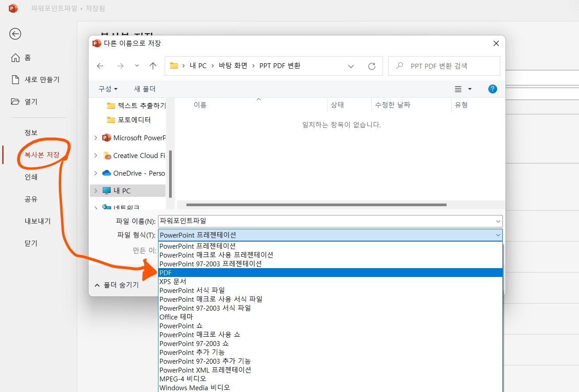Sort by 이름 column header
Viewport: 579px width, 392px height.
[200, 105]
